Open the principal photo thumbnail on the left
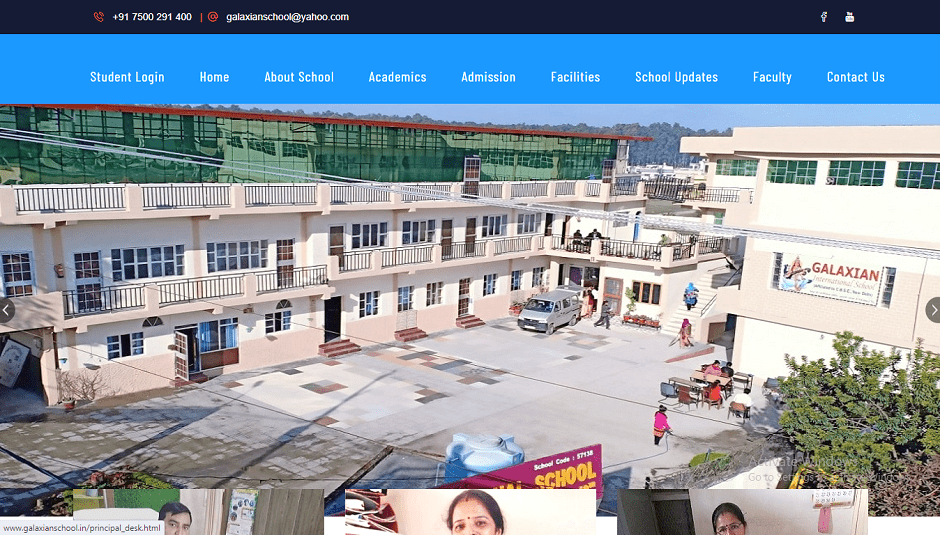 coord(198,512)
